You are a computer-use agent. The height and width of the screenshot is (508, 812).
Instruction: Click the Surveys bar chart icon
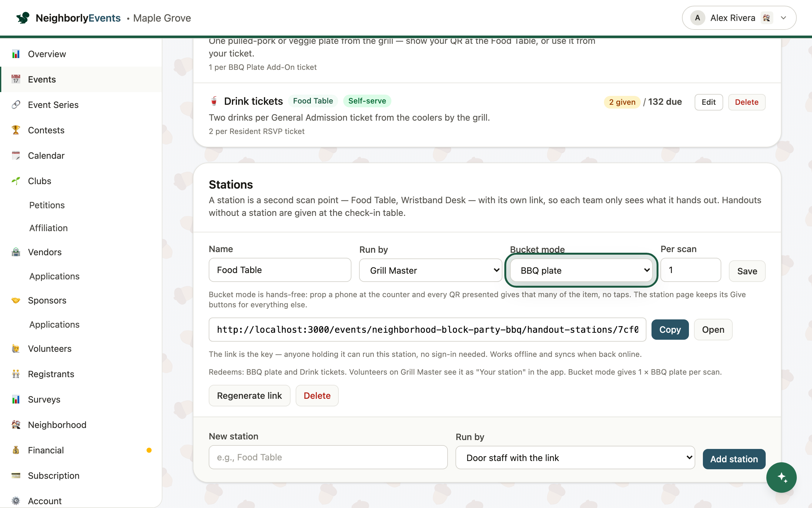click(x=16, y=399)
